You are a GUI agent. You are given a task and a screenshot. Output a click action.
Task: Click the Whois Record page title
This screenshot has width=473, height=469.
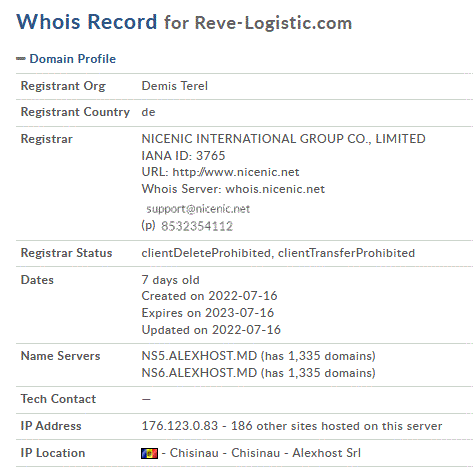[87, 22]
